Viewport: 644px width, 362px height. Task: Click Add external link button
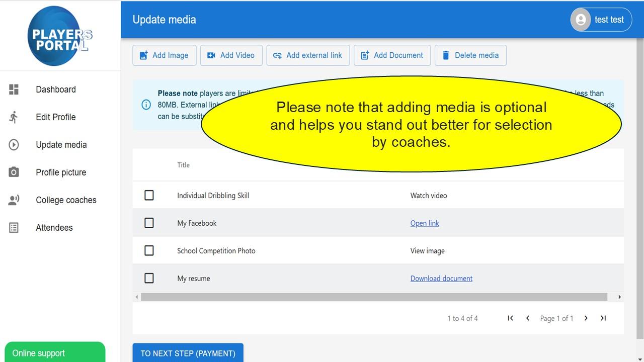click(308, 55)
